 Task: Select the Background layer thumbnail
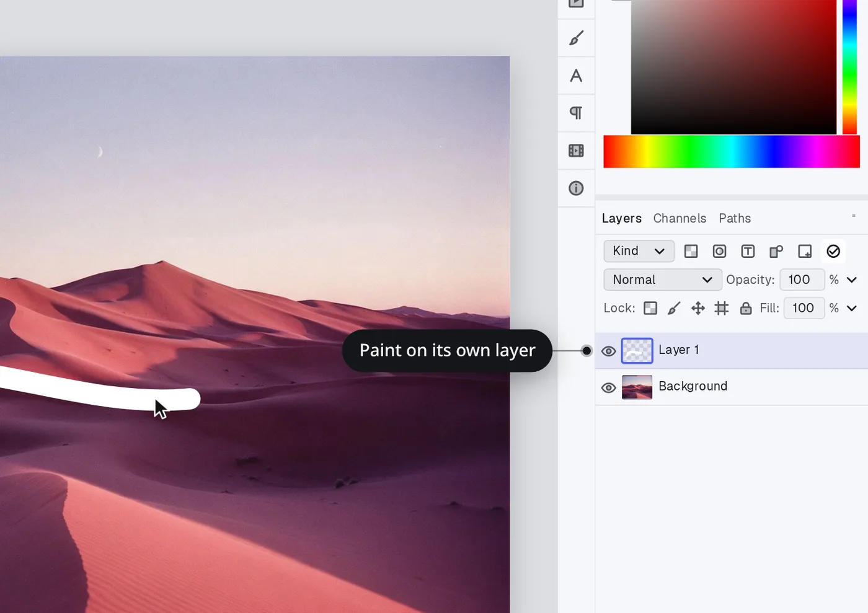pos(637,387)
